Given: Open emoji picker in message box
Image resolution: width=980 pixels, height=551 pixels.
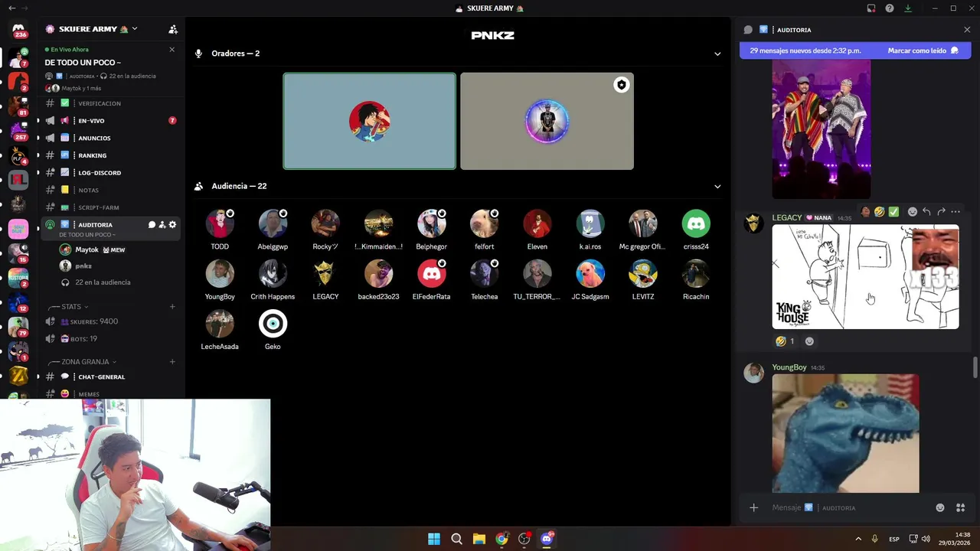Looking at the screenshot, I should pyautogui.click(x=940, y=507).
